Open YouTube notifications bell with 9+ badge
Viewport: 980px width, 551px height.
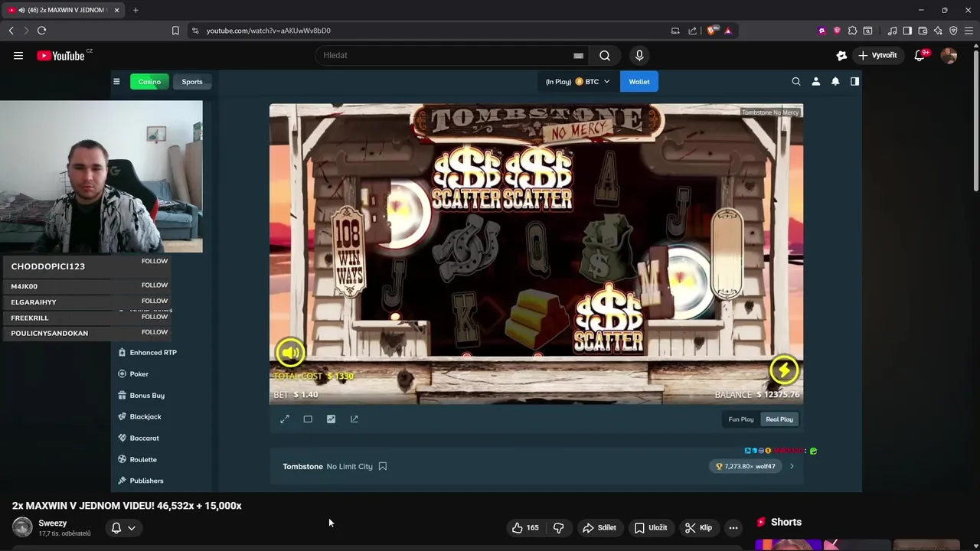pos(920,55)
